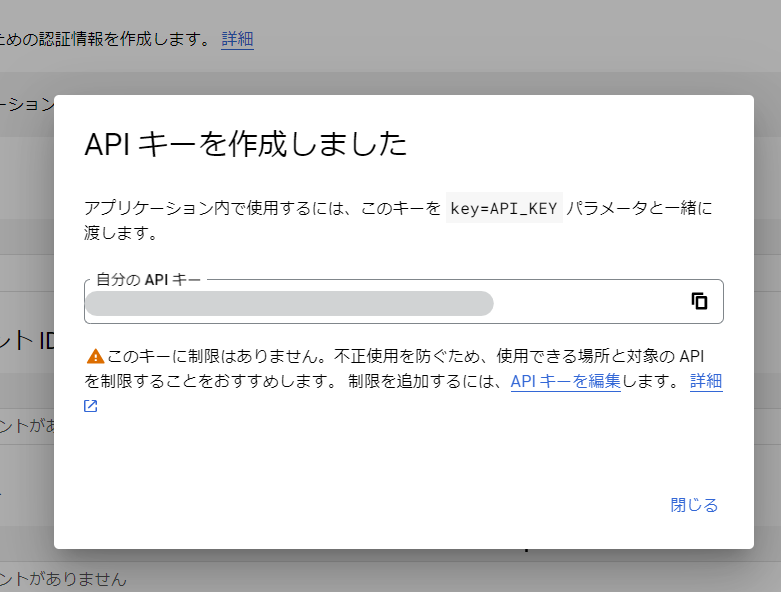Click the dimmed ID heading left of the dialog
This screenshot has width=781, height=592.
coord(30,341)
